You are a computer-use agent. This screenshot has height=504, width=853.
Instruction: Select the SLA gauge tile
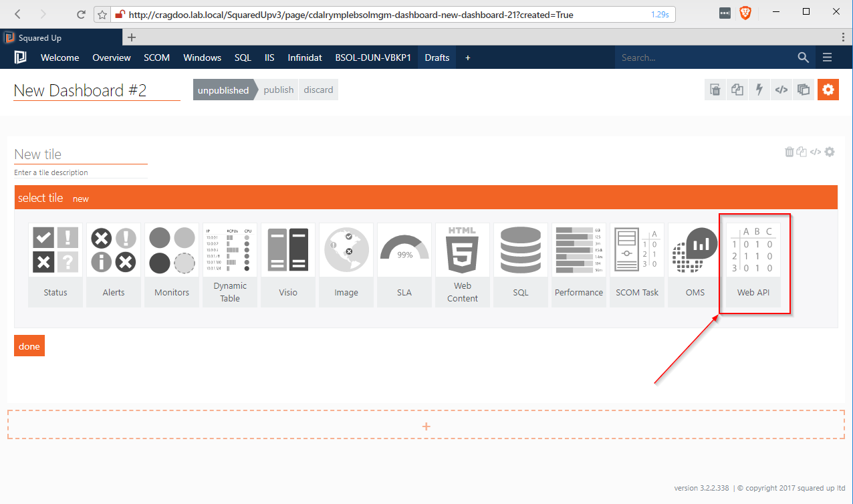pyautogui.click(x=404, y=265)
